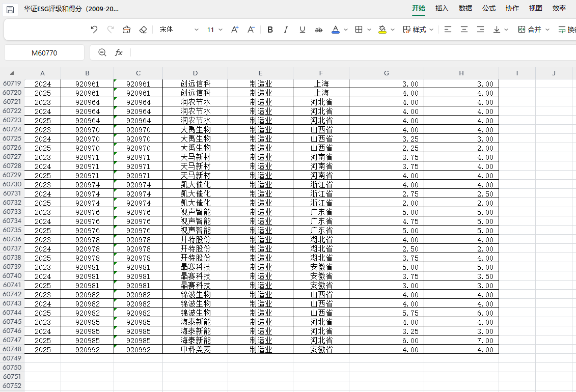Viewport: 576px width, 392px height.
Task: Toggle strikethrough formatting
Action: point(319,30)
